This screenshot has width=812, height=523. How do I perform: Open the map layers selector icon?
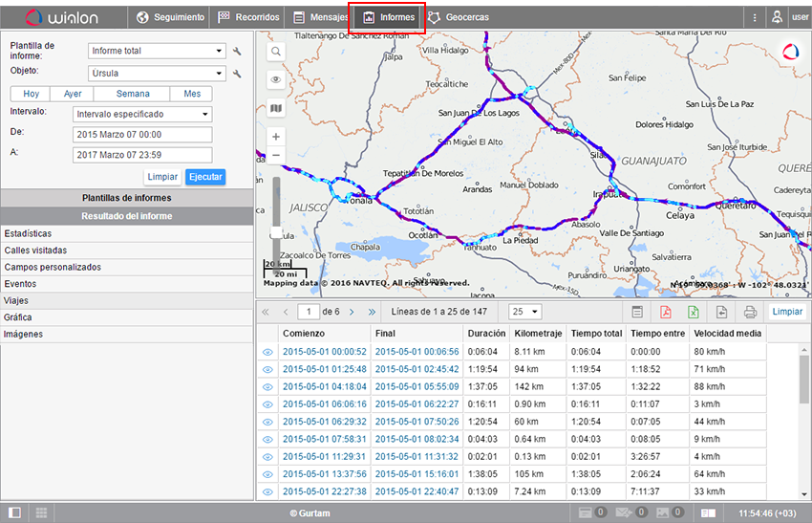click(x=275, y=109)
